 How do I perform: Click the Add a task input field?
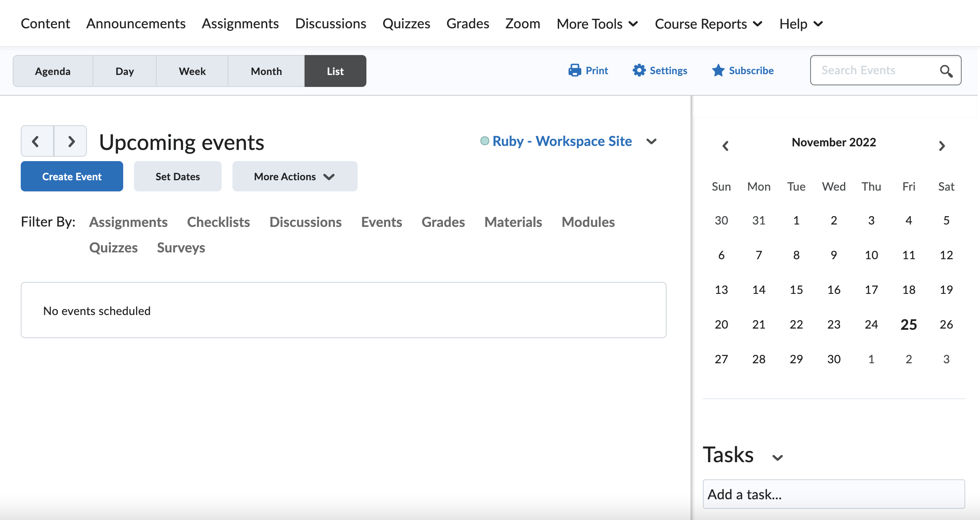[833, 494]
